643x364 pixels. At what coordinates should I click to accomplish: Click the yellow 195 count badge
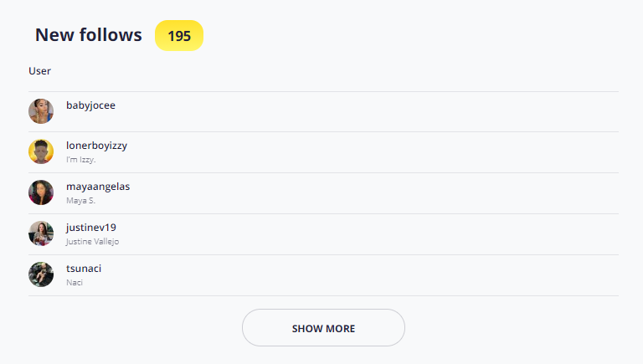179,36
